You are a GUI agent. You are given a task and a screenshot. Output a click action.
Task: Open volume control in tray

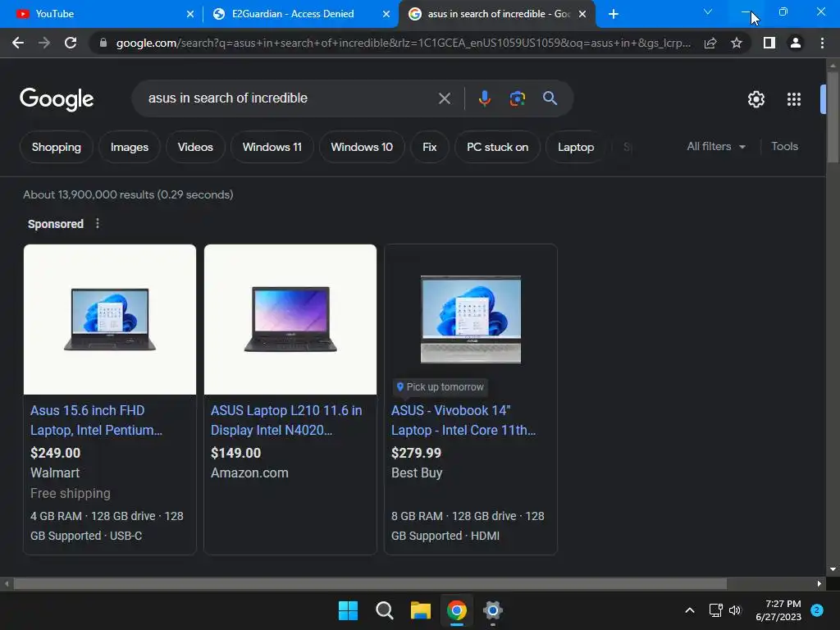(x=734, y=610)
